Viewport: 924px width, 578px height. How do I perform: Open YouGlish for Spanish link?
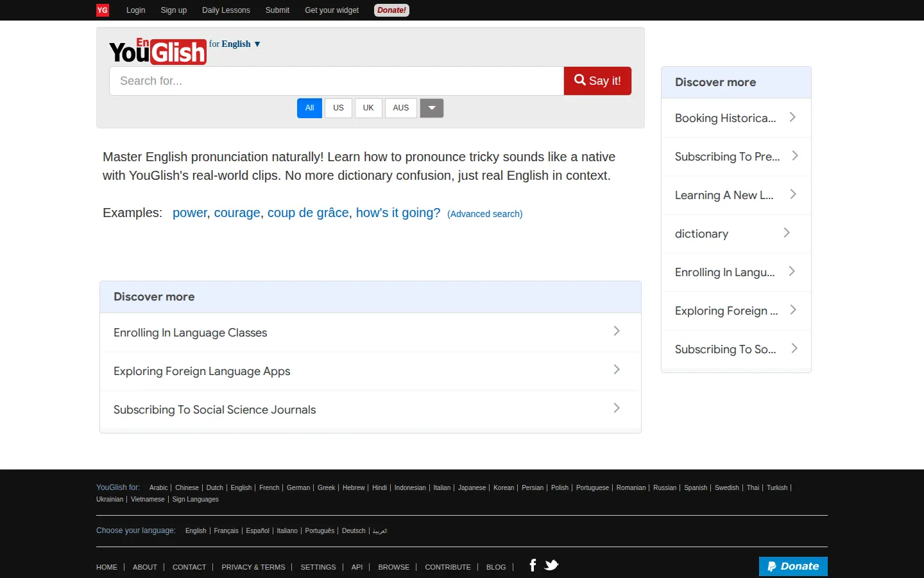(696, 487)
